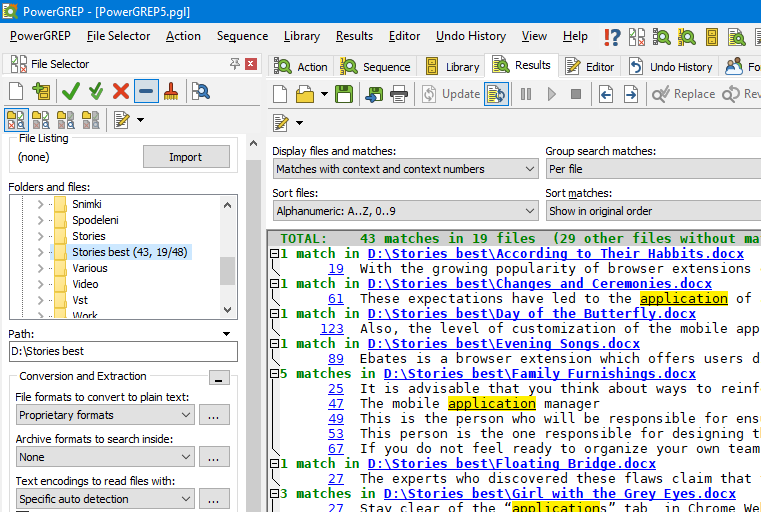Pin the File Selector panel
761x512 pixels.
coord(234,64)
